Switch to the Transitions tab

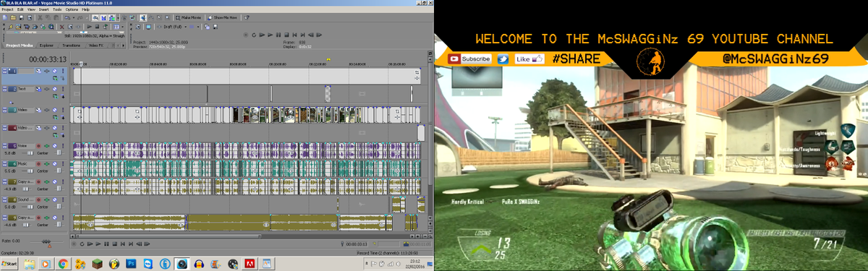coord(71,45)
